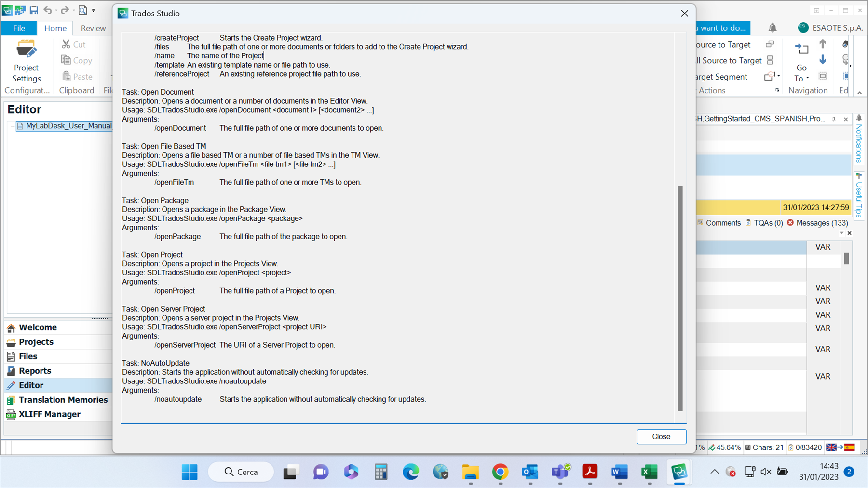Open the Undo history dropdown arrow

click(55, 10)
